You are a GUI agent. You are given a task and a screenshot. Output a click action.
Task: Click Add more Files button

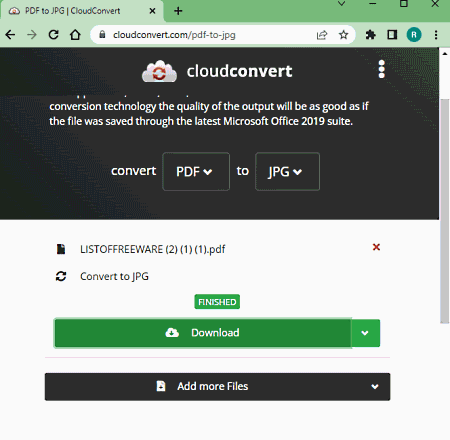point(217,387)
